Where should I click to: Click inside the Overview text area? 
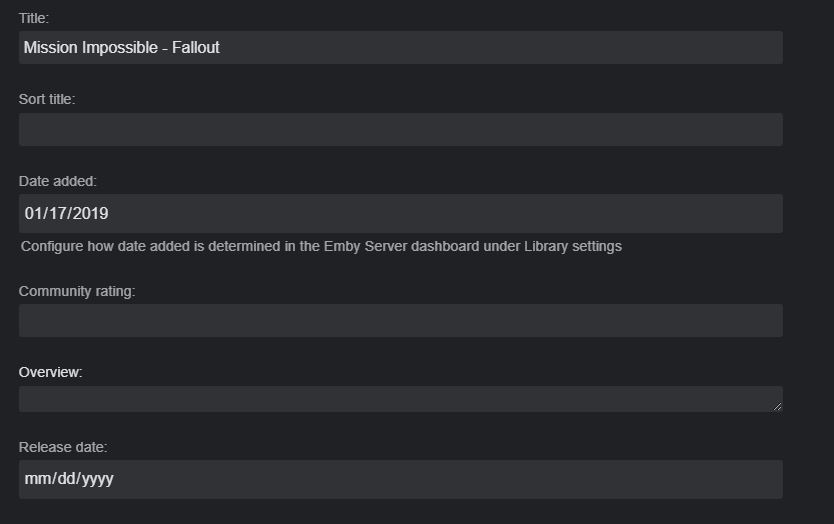400,399
